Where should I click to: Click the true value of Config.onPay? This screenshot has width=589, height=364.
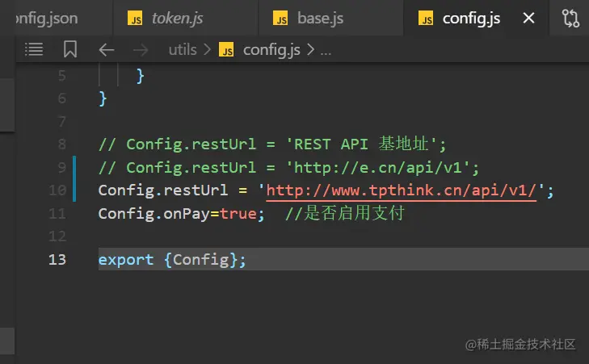(237, 213)
